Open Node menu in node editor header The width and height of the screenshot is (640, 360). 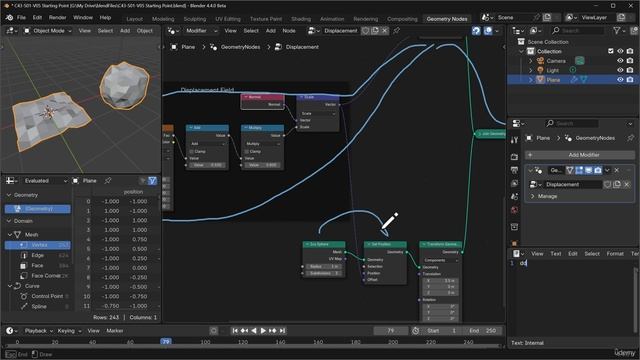289,31
